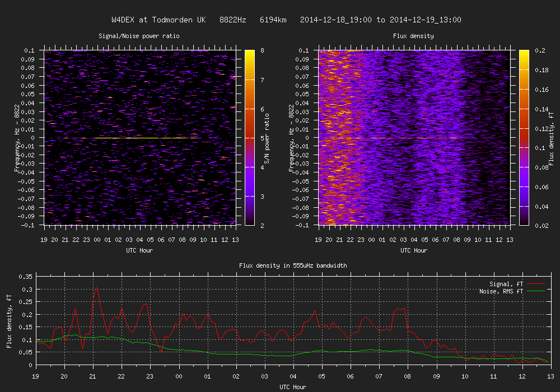
Task: Click the UTC Hour label under the Flux density spectrogram
Action: 414,250
